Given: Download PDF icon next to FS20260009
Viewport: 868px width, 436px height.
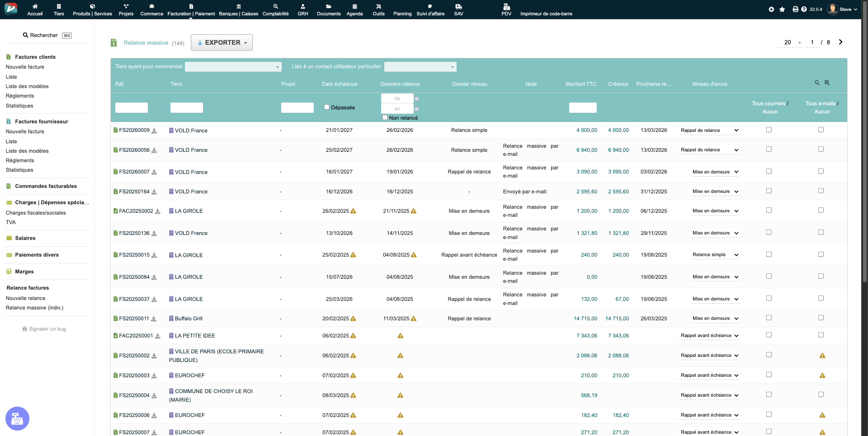Looking at the screenshot, I should (x=154, y=131).
